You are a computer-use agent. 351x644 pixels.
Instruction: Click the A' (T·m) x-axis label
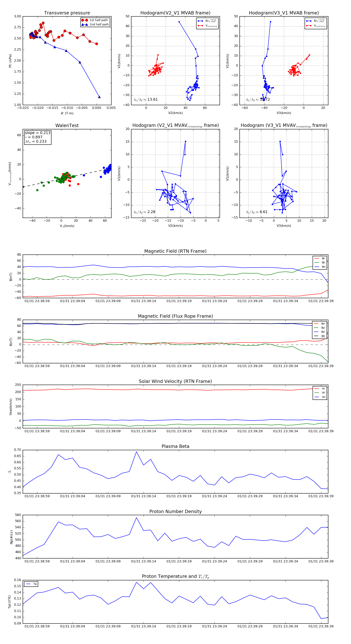point(67,113)
